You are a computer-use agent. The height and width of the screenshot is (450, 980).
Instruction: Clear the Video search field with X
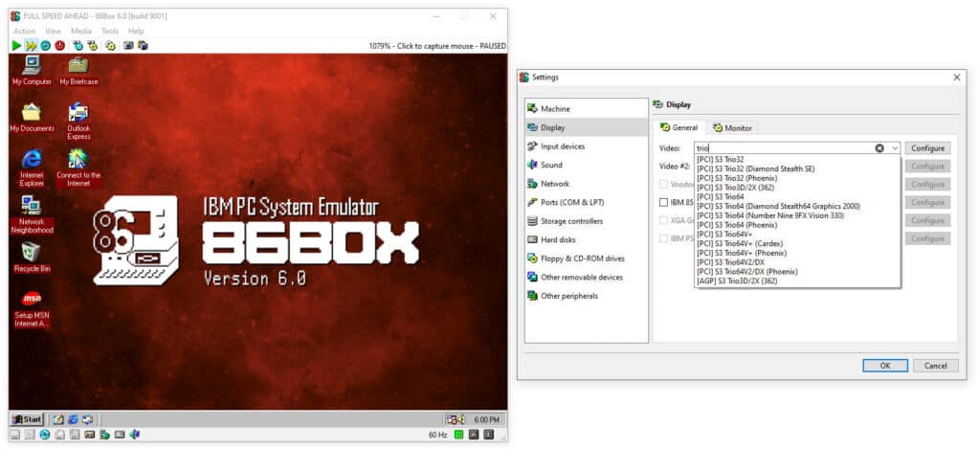(x=880, y=148)
